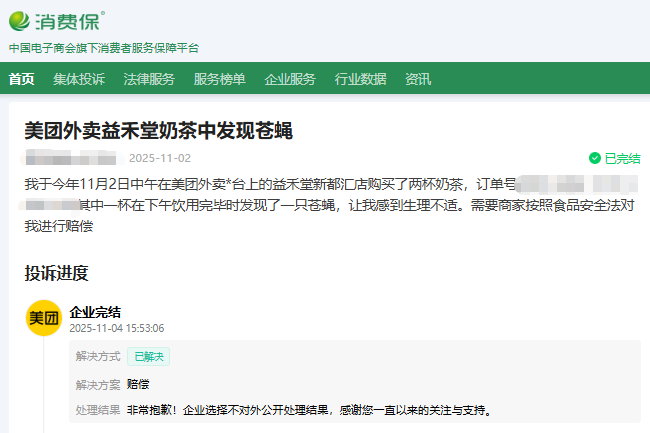Click the complaint title about 益禾堂奶茶
This screenshot has width=650, height=433.
point(158,131)
